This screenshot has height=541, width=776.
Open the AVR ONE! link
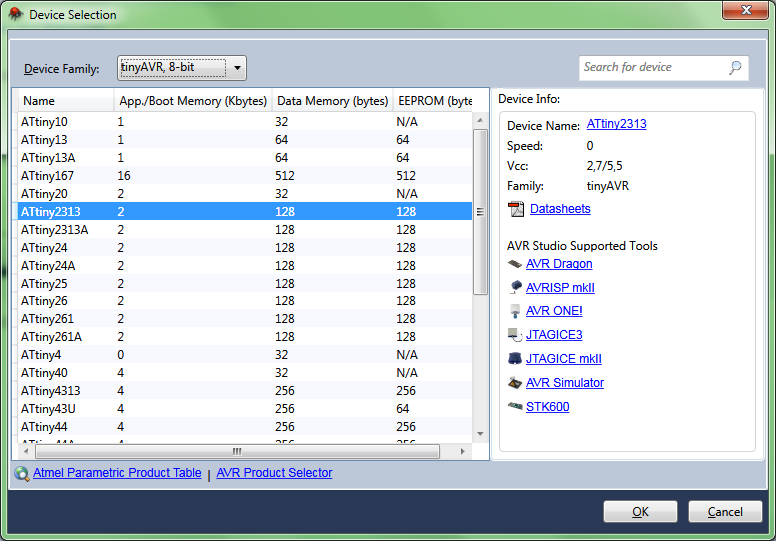[x=554, y=311]
